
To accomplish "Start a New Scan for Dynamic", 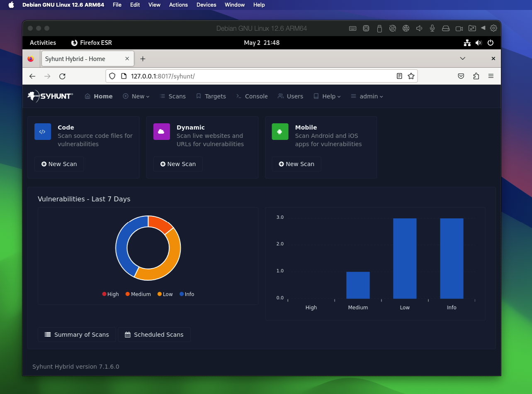I will 178,164.
